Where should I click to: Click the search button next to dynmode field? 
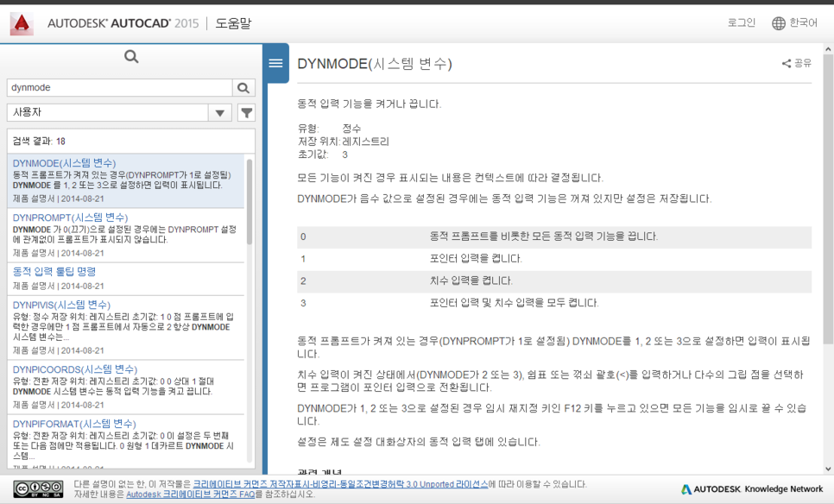coord(243,88)
